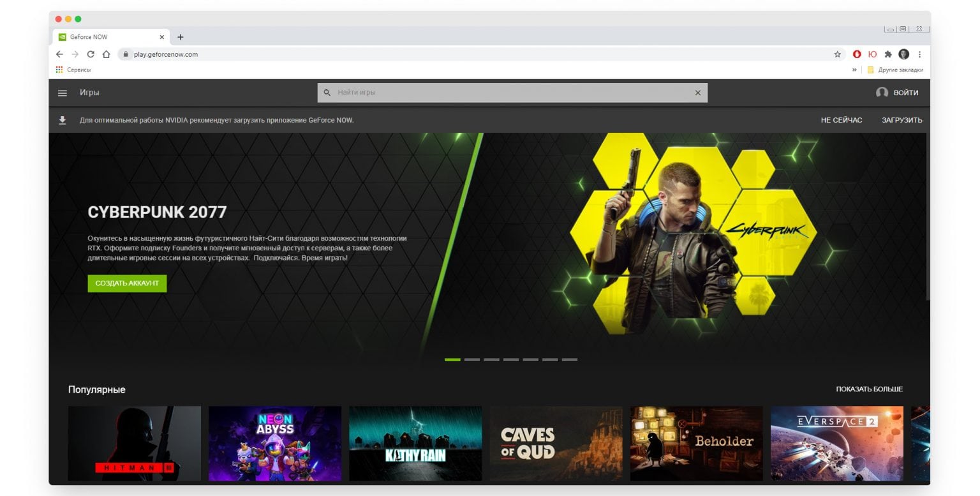The height and width of the screenshot is (496, 980).
Task: Reload the page
Action: 91,54
